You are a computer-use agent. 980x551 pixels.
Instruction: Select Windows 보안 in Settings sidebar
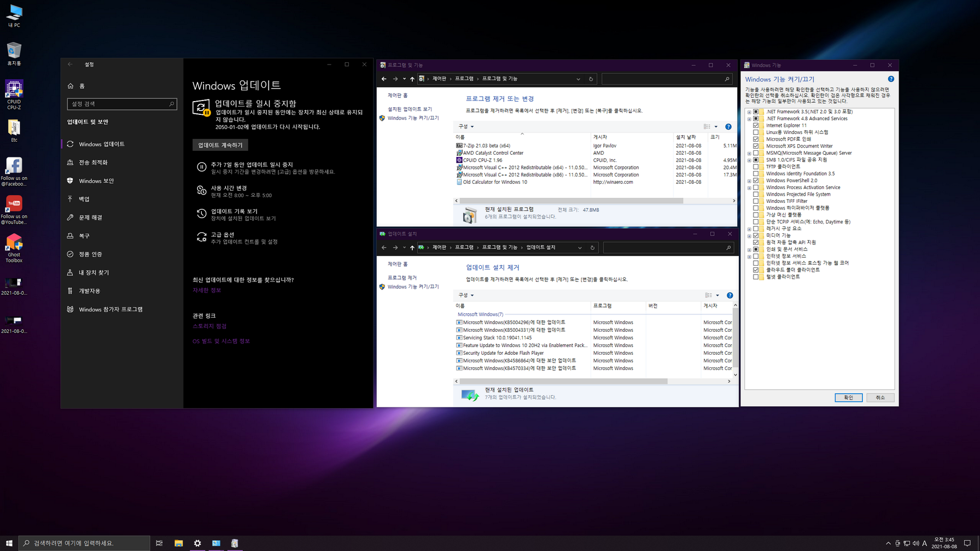pyautogui.click(x=122, y=181)
